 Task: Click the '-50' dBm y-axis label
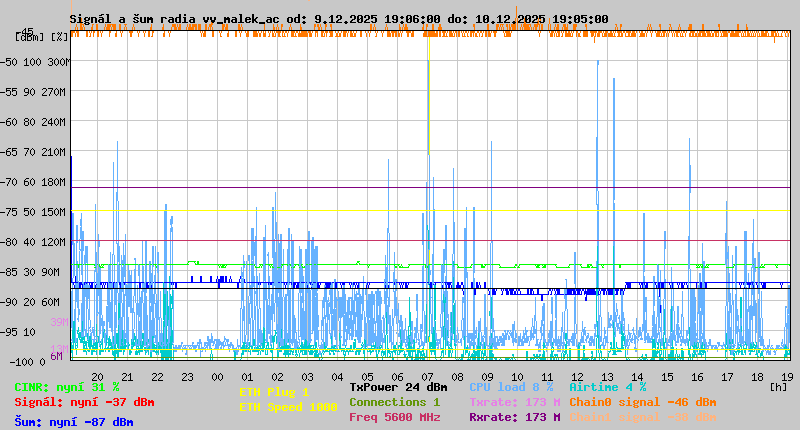9,62
